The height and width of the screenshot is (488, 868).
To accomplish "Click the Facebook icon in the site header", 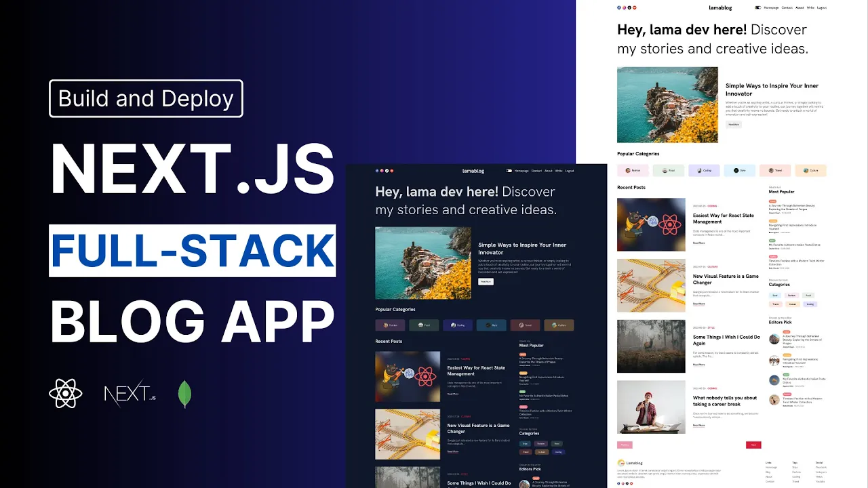I will [x=618, y=7].
